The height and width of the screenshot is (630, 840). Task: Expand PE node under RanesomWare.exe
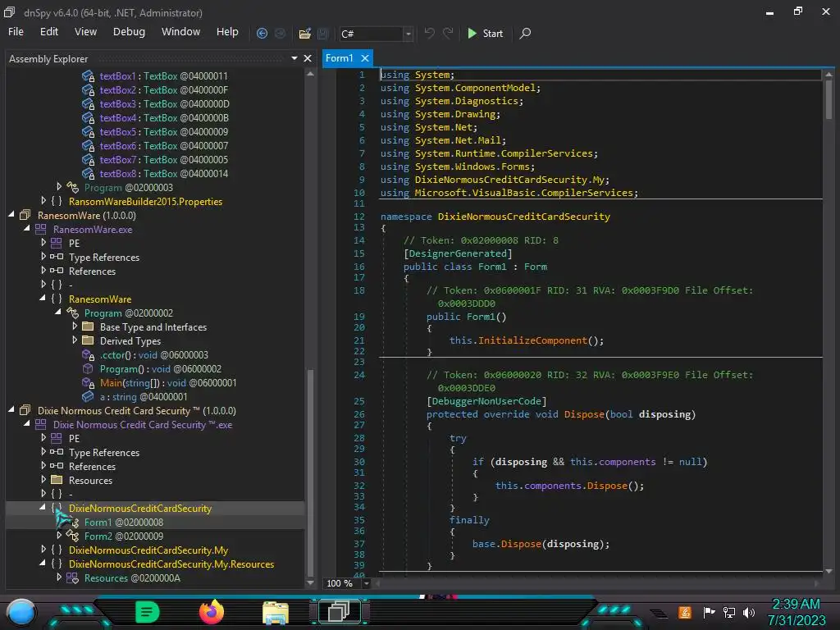tap(43, 242)
